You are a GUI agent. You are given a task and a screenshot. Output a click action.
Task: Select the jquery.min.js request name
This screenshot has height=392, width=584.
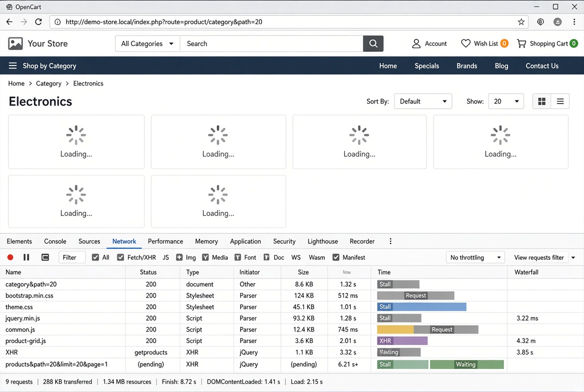pyautogui.click(x=22, y=318)
